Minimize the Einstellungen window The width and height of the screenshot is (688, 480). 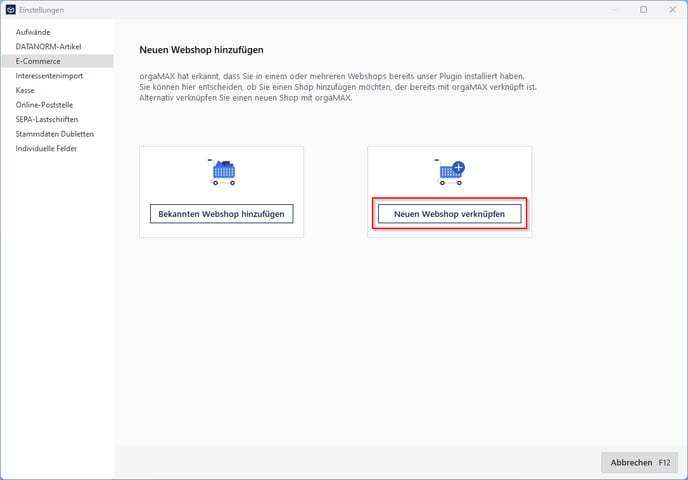point(614,10)
